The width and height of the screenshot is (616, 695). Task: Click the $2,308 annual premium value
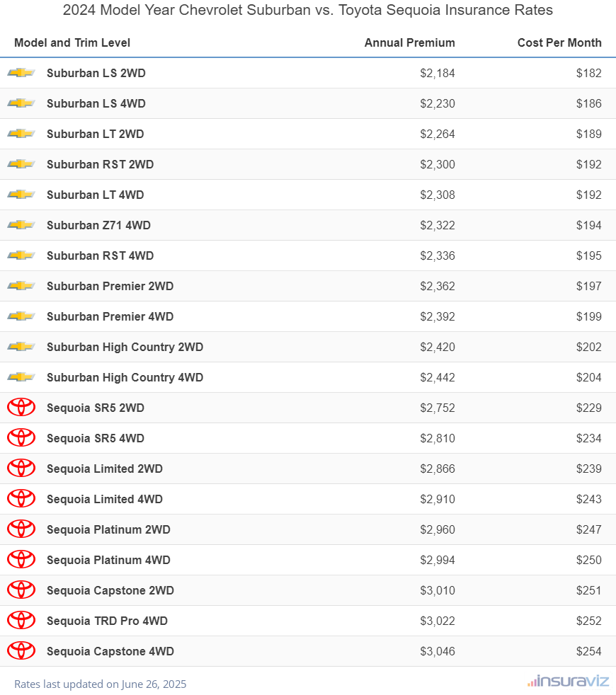click(x=438, y=195)
